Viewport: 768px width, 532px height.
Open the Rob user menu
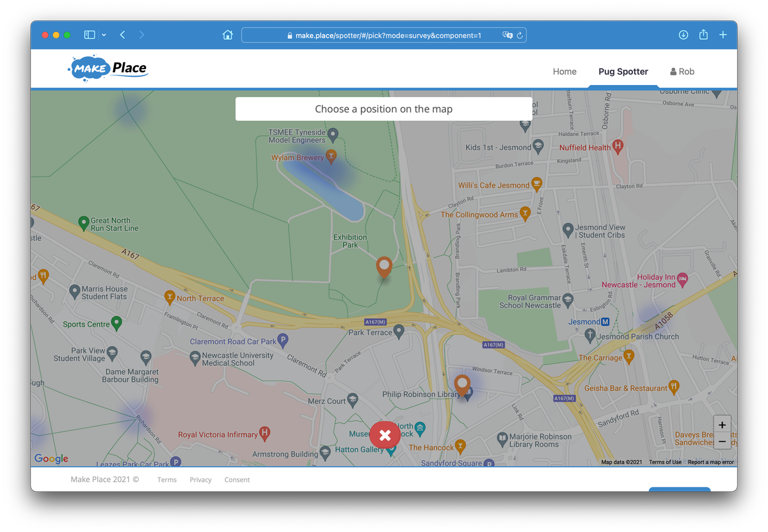(682, 72)
